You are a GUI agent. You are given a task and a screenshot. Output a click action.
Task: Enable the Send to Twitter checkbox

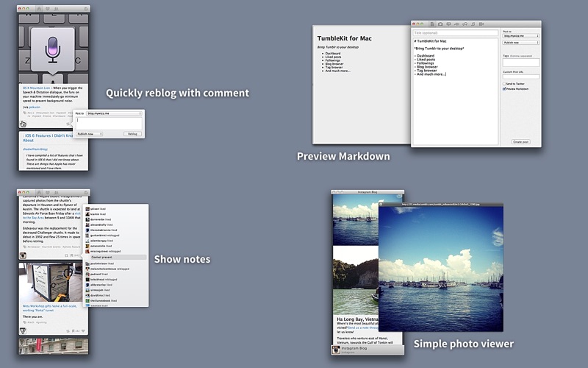click(x=504, y=84)
